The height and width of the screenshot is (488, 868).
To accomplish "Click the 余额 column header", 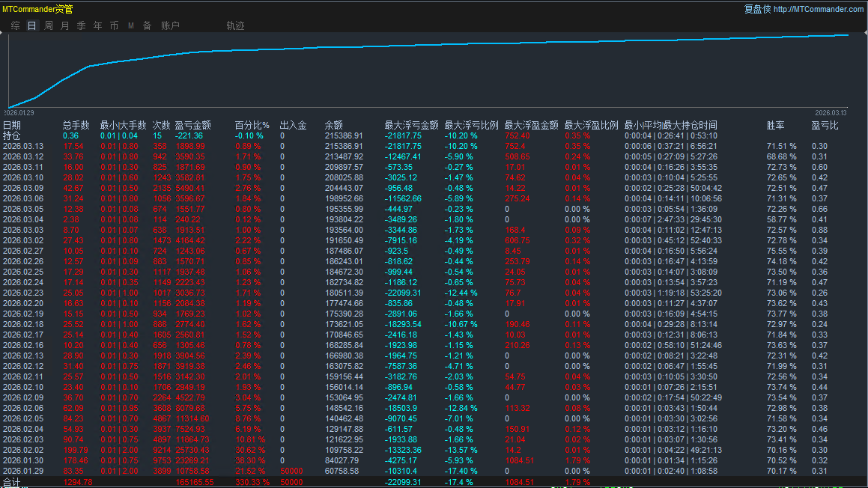I will click(x=334, y=125).
